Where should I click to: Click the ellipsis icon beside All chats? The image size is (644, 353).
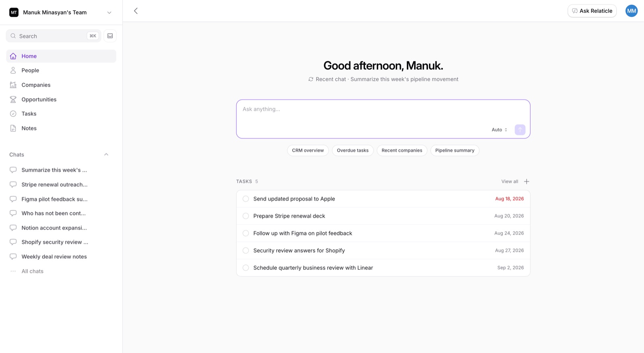pos(13,271)
